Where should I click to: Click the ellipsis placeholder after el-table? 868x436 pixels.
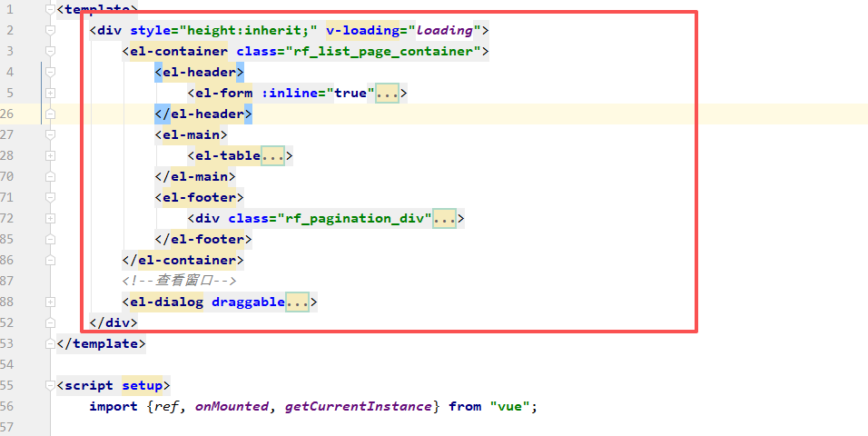pos(274,155)
